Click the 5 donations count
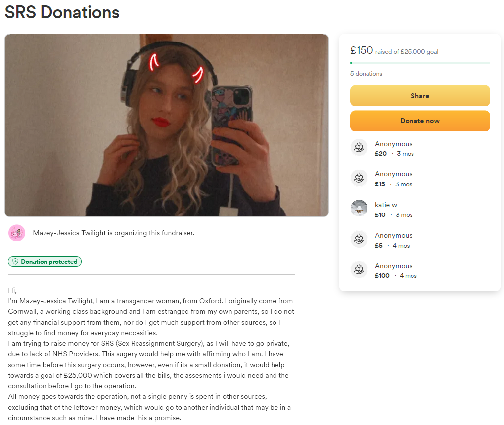 366,74
